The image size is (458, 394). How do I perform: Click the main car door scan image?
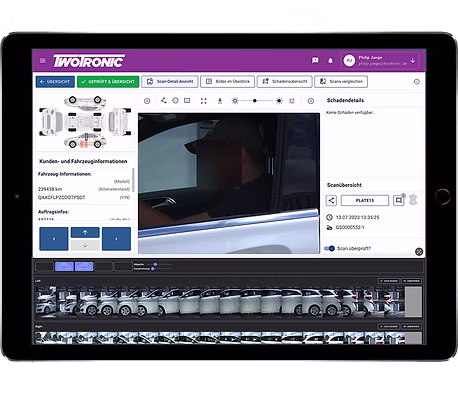(x=229, y=184)
